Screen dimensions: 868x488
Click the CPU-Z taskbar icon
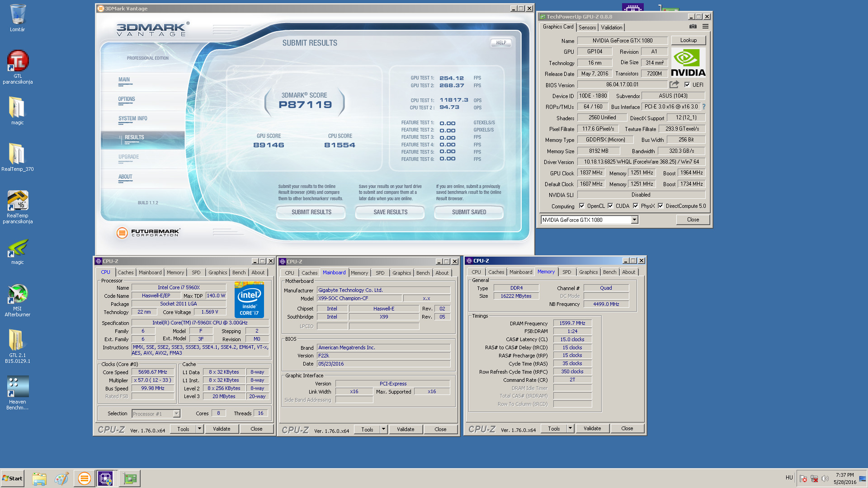tap(105, 479)
